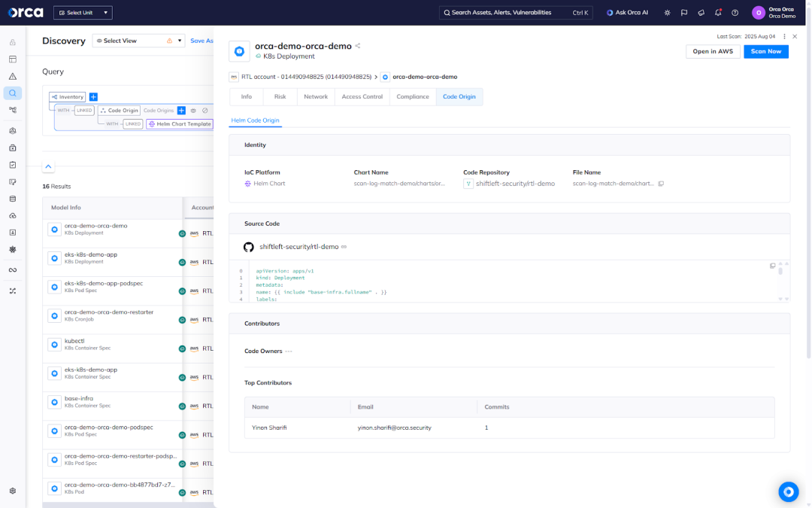
Task: Switch to the Access Control tab
Action: click(x=362, y=97)
